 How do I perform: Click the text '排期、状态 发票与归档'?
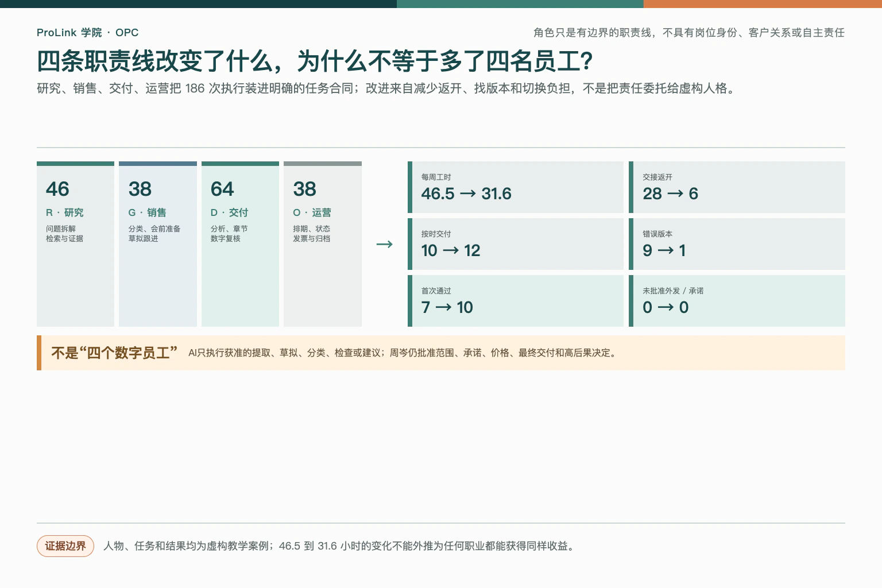pos(312,234)
